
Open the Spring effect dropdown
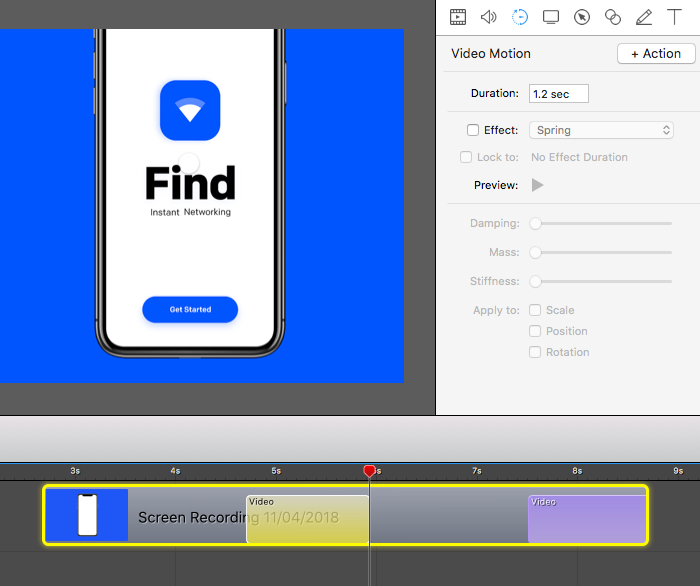coord(601,130)
